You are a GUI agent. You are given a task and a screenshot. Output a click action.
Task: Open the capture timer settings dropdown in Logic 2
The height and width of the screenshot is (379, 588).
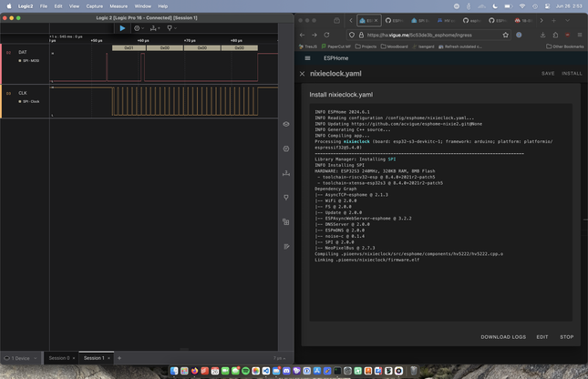[x=139, y=28]
